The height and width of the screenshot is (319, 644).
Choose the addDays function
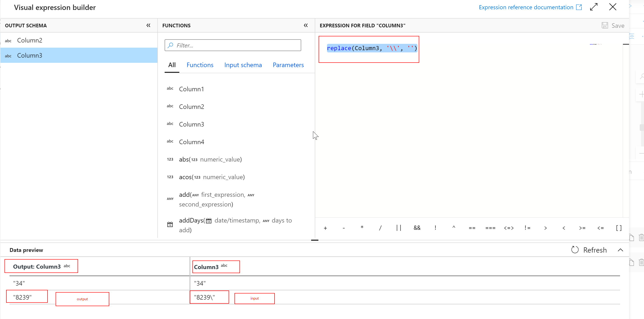pos(235,225)
